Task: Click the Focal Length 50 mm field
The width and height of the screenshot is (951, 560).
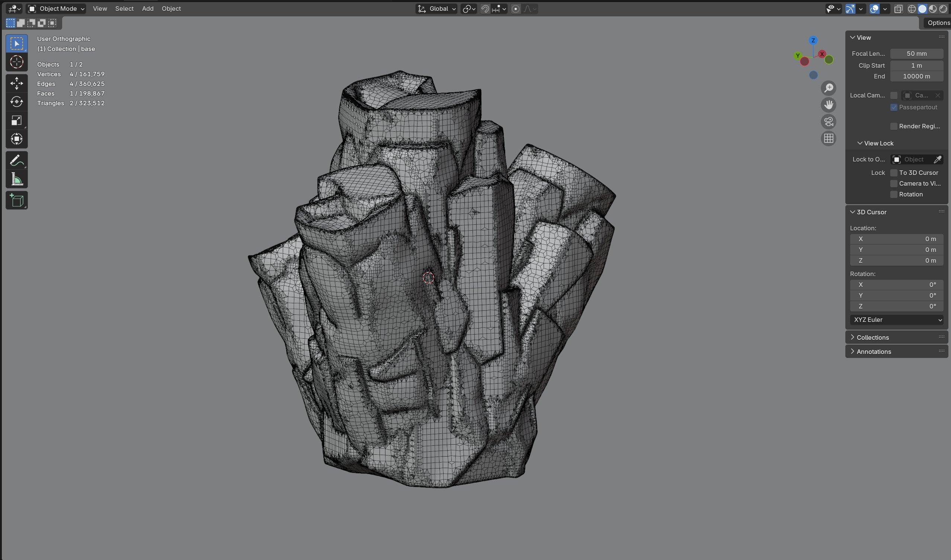Action: (x=916, y=54)
